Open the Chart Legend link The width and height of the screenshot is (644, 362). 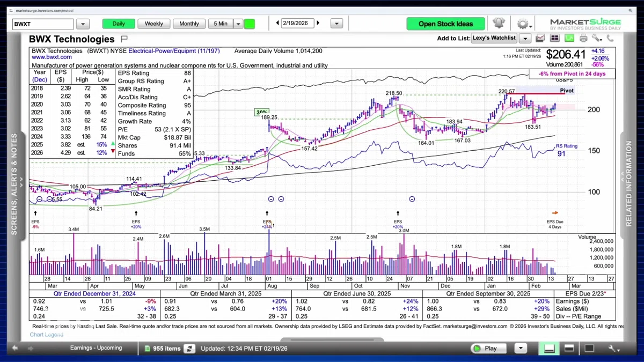click(47, 335)
